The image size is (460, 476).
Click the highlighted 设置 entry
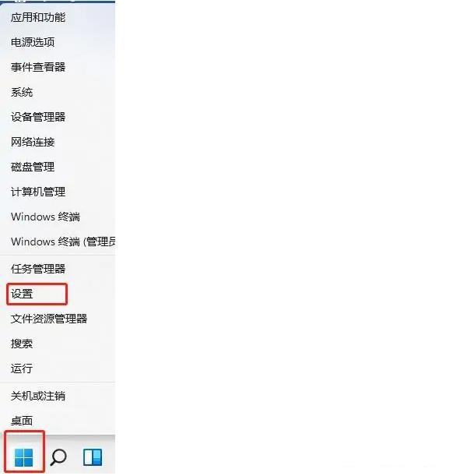[x=58, y=294]
